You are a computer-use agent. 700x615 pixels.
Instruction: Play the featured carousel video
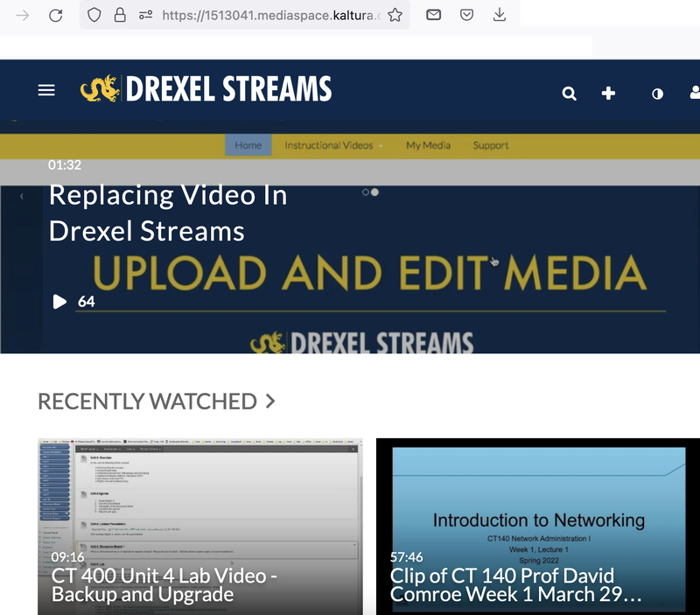pyautogui.click(x=59, y=302)
